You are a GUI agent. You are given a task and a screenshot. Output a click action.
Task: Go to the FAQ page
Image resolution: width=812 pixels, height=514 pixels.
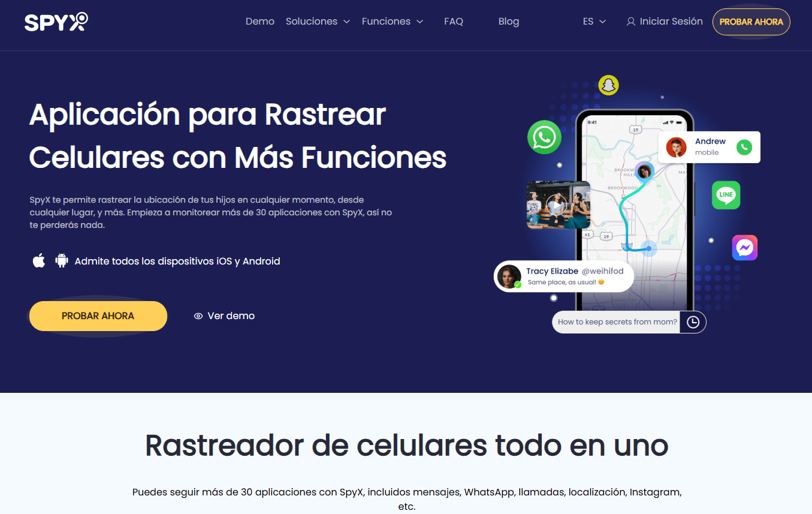[x=454, y=22]
